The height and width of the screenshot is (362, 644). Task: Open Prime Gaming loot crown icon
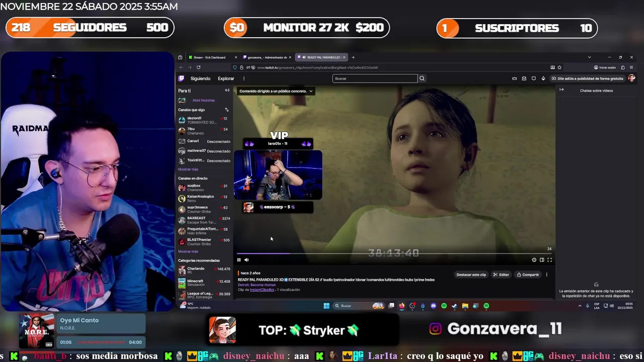[514, 78]
